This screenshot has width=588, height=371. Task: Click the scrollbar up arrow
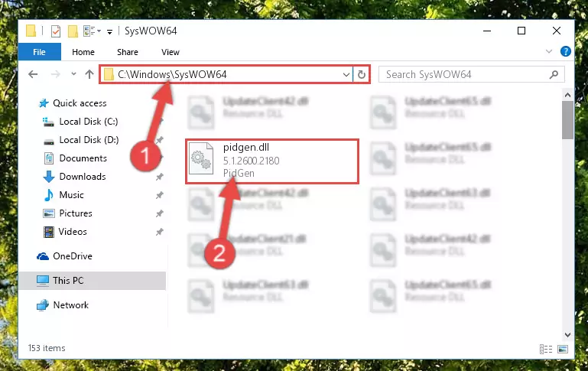567,96
